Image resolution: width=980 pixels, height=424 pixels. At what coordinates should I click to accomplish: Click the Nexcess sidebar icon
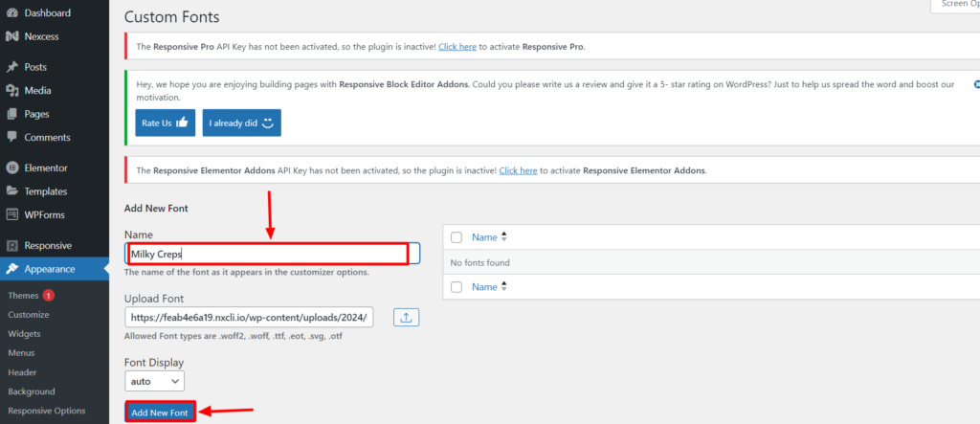(x=11, y=36)
